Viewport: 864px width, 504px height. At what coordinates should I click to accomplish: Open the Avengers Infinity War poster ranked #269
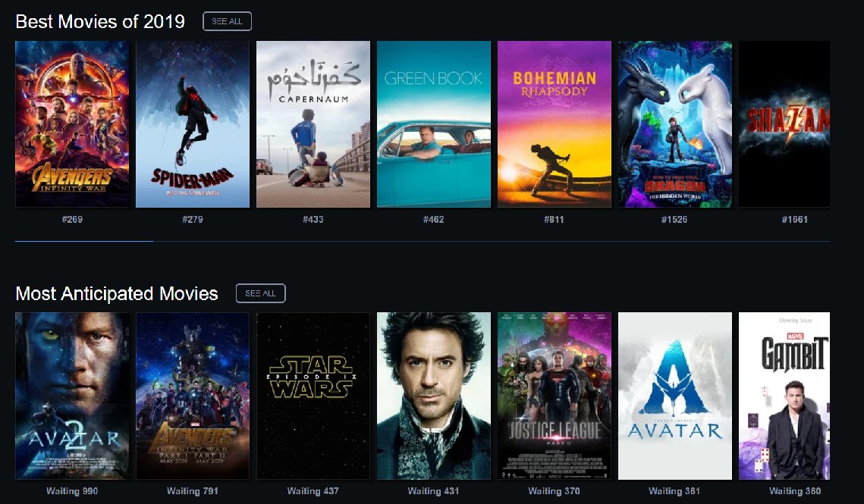(x=72, y=124)
